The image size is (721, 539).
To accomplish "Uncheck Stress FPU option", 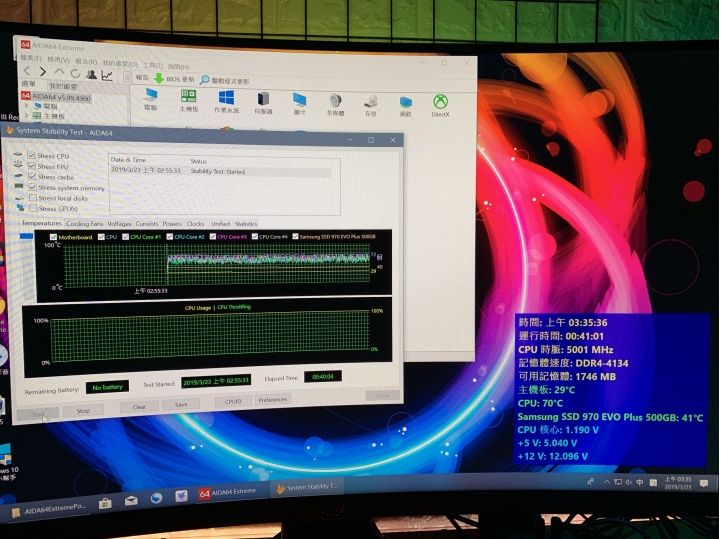I will 32,166.
